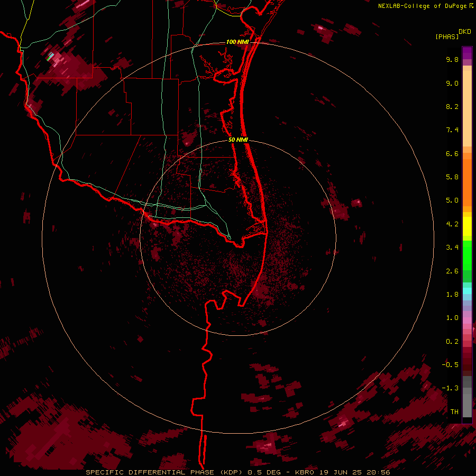The image size is (476, 476).
Task: Click the 0.5 DEG elevation text
Action: pyautogui.click(x=264, y=472)
